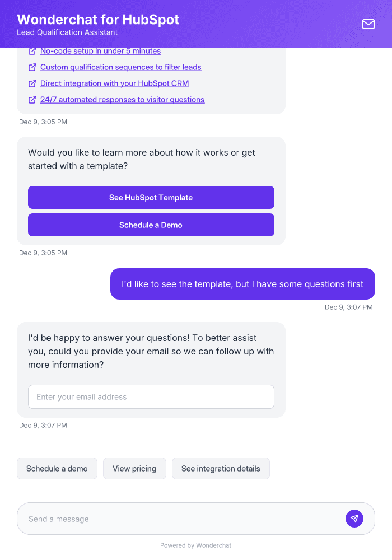The width and height of the screenshot is (392, 560).
Task: Click the email address input field
Action: click(x=151, y=396)
